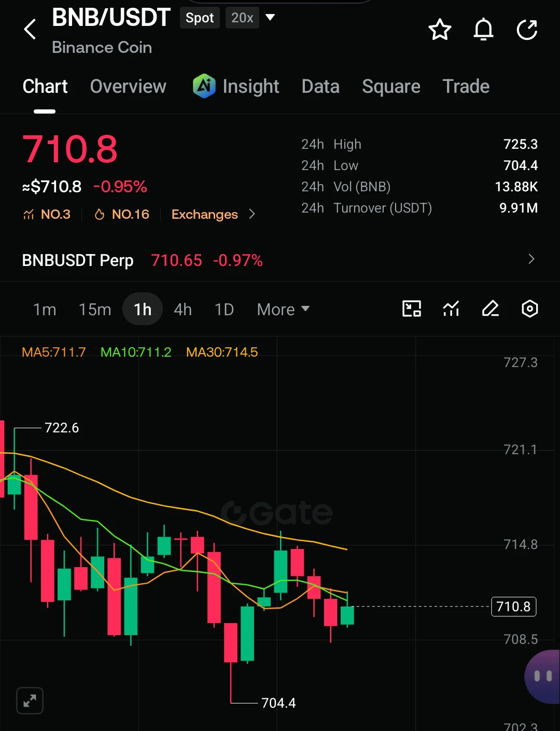This screenshot has height=731, width=560.
Task: Tap the 24h High value 725.3
Action: click(x=521, y=144)
